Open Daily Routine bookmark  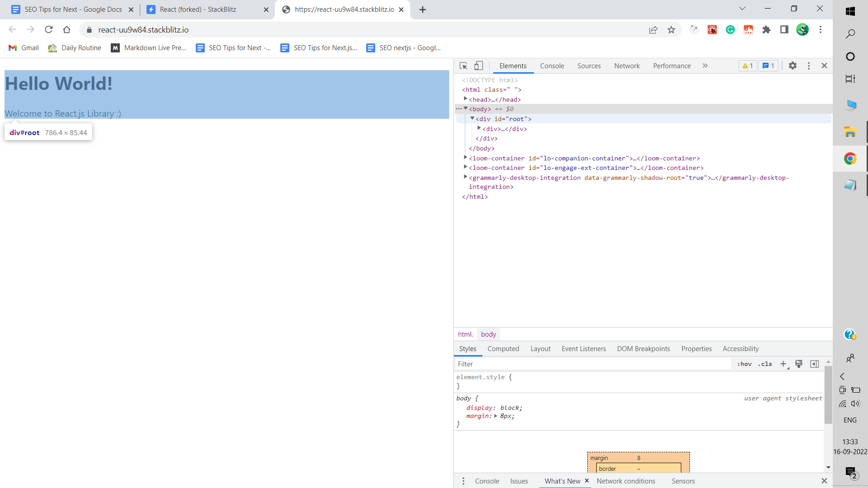75,48
